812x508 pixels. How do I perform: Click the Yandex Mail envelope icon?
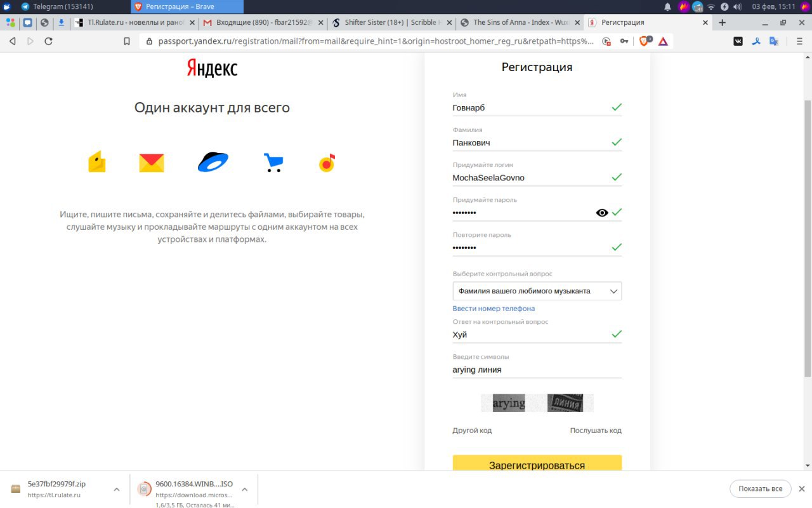coord(152,163)
